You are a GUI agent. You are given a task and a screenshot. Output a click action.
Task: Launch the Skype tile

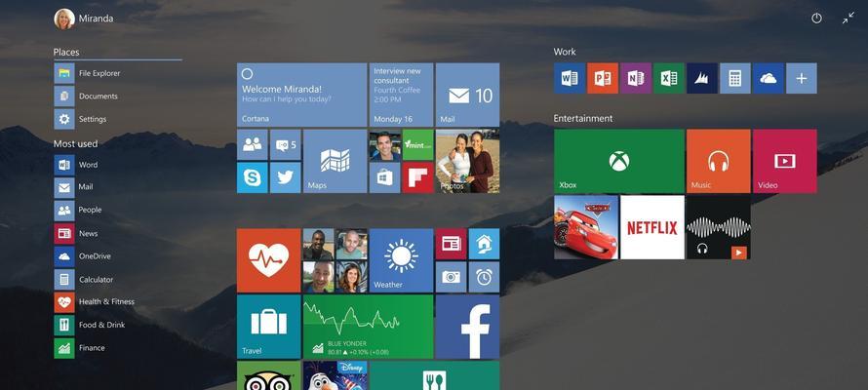click(253, 177)
